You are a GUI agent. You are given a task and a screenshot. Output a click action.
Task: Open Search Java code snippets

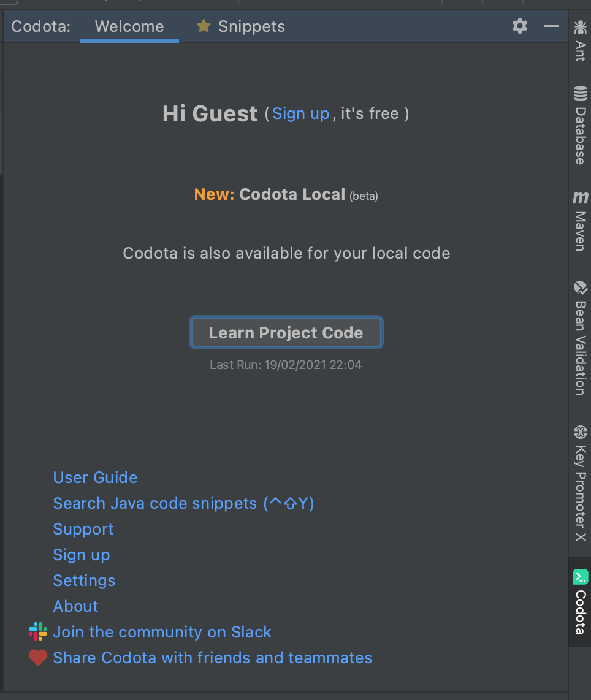183,503
